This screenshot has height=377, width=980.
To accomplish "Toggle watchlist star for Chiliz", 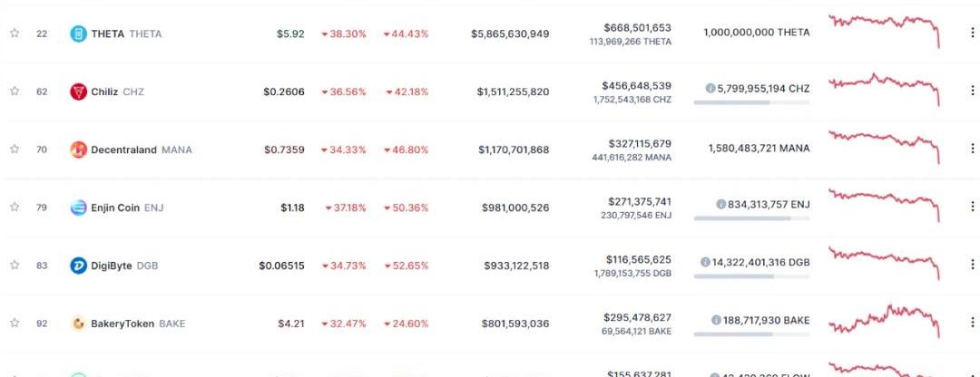I will pos(15,92).
